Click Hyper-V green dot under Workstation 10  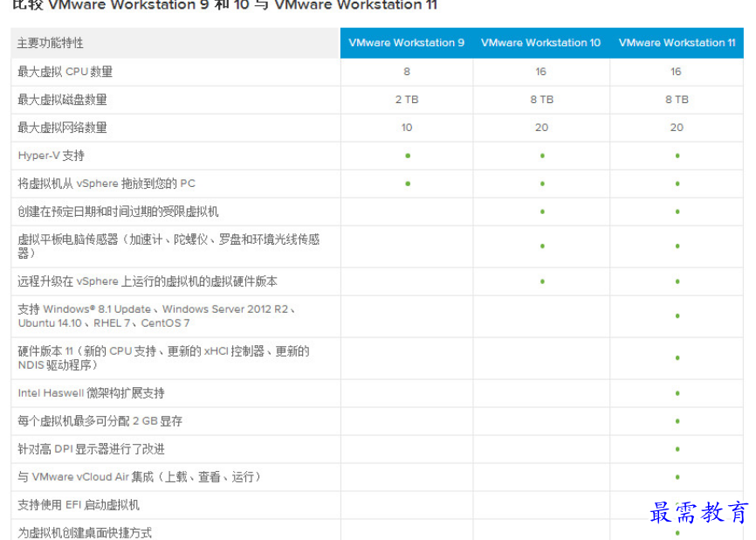coord(542,156)
